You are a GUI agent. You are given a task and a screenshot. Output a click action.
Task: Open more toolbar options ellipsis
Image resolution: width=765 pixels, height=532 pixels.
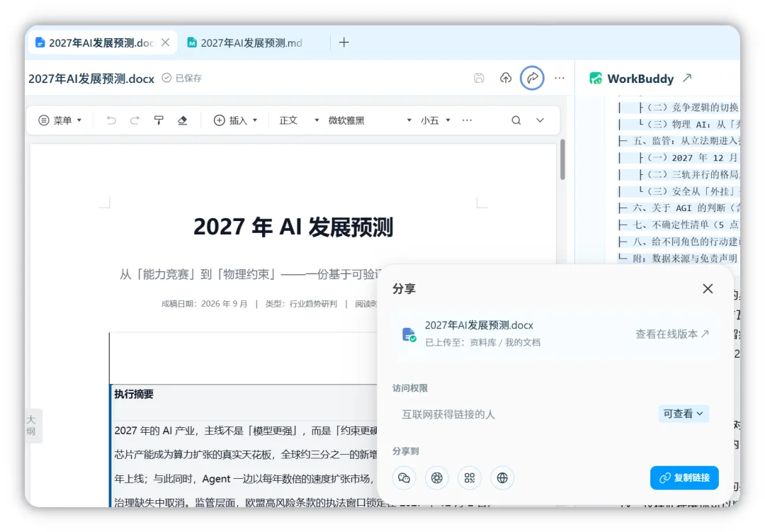pyautogui.click(x=467, y=120)
